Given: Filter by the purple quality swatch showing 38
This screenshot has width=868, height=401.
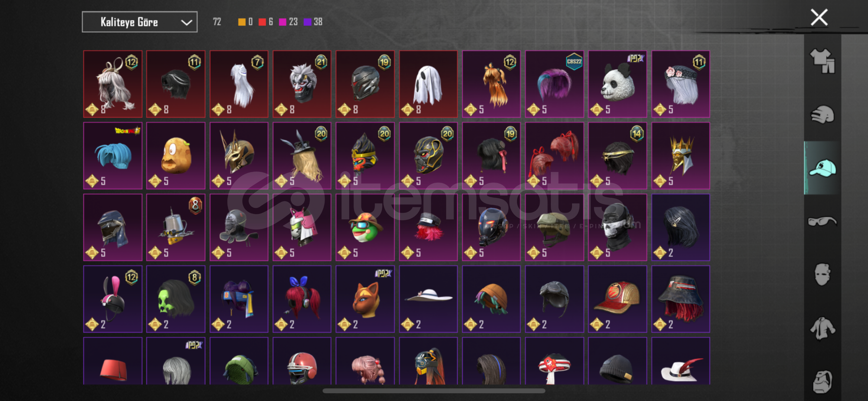Looking at the screenshot, I should click(308, 22).
